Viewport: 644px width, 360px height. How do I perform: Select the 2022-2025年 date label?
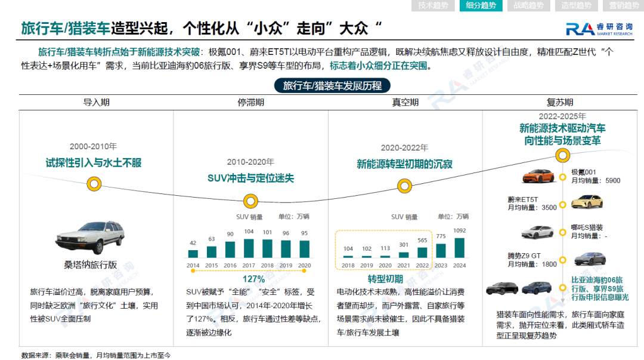click(562, 116)
